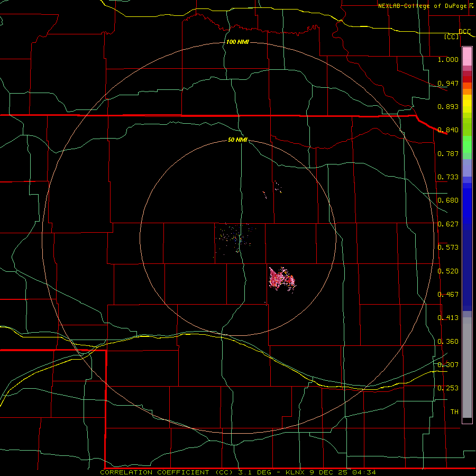Viewport: 476px width, 476px height.
Task: Click the 1.000 value on the scale
Action: pos(448,59)
